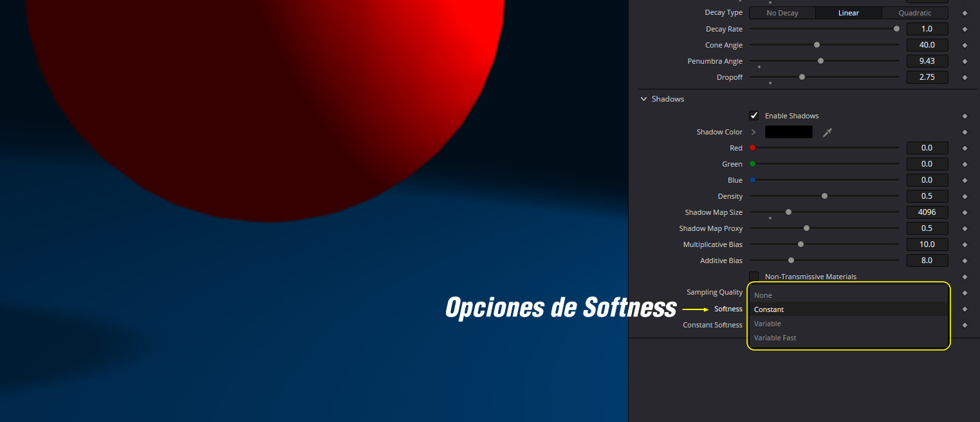Collapse the Shadows section
980x422 pixels.
tap(643, 99)
